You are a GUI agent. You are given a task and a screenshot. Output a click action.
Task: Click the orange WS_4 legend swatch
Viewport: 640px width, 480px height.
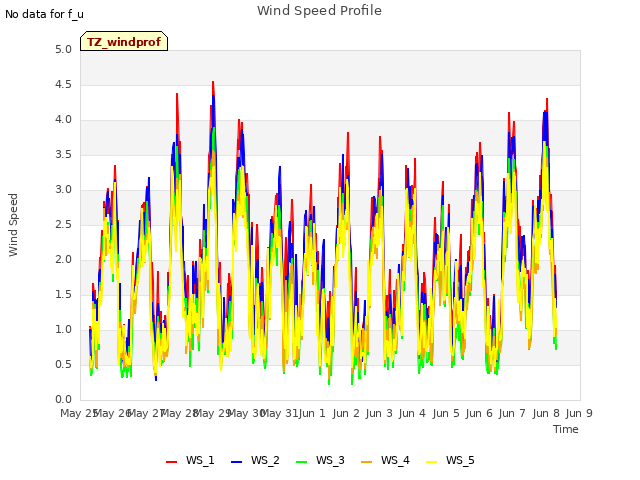[x=367, y=461]
